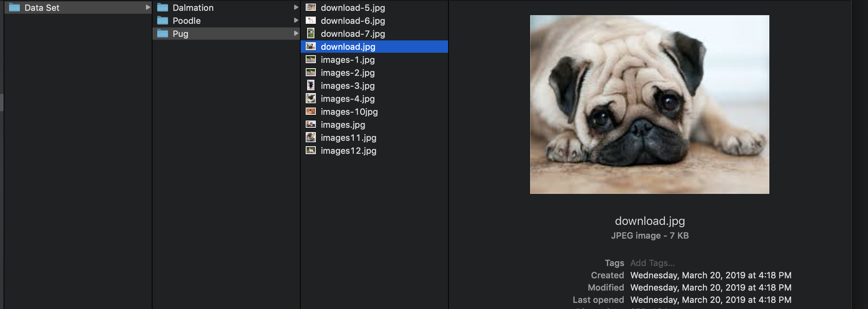
Task: Click the Pug folder disclosure arrow
Action: point(296,34)
